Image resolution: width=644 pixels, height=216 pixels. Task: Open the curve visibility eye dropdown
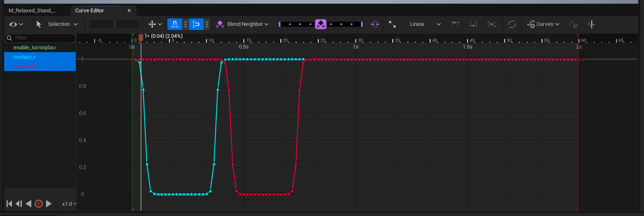tap(16, 24)
